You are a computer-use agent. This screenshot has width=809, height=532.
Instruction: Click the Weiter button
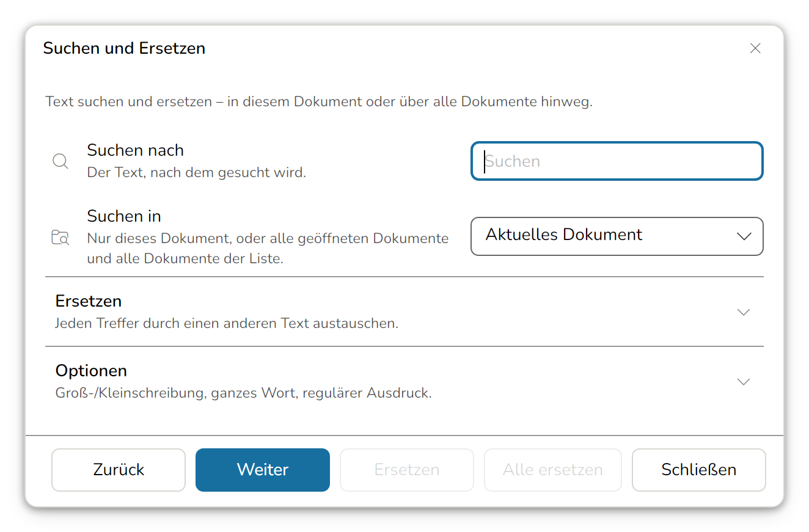(263, 470)
